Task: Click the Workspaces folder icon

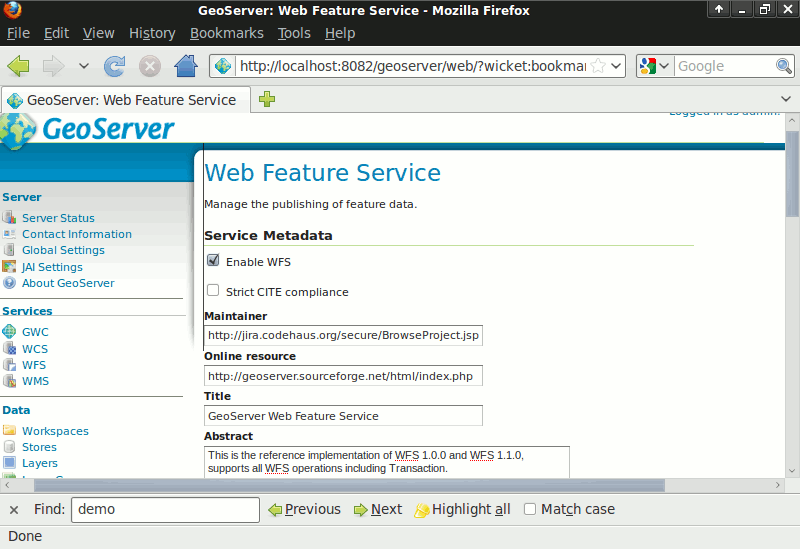Action: click(x=9, y=430)
